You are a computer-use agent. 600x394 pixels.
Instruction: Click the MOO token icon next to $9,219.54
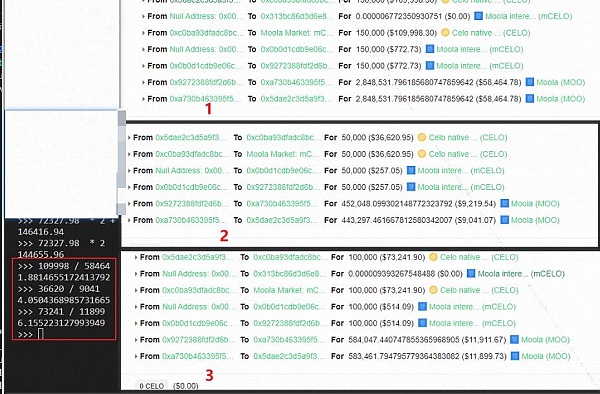coord(504,203)
